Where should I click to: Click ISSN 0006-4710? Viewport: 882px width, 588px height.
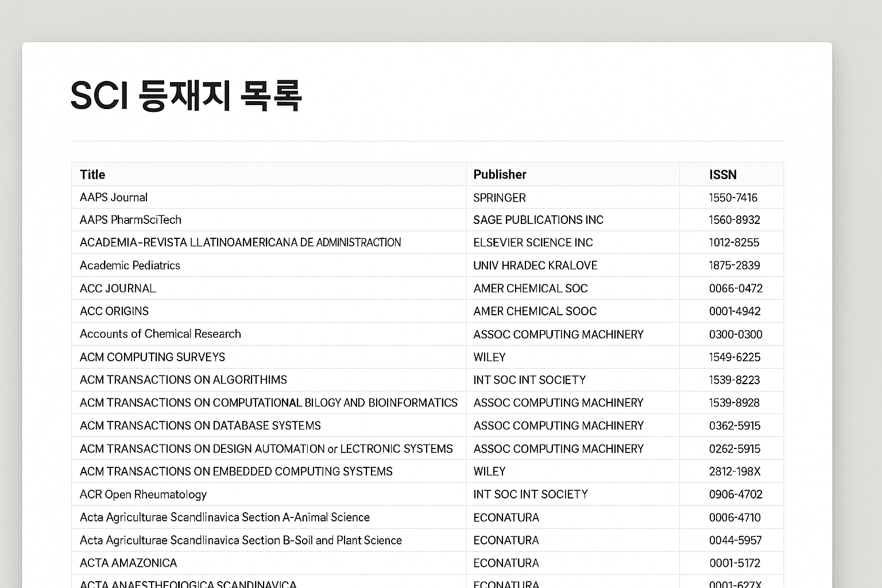point(735,517)
